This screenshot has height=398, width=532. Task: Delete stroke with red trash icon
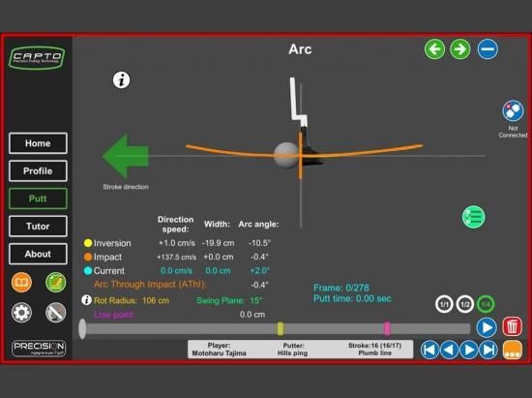(x=513, y=326)
